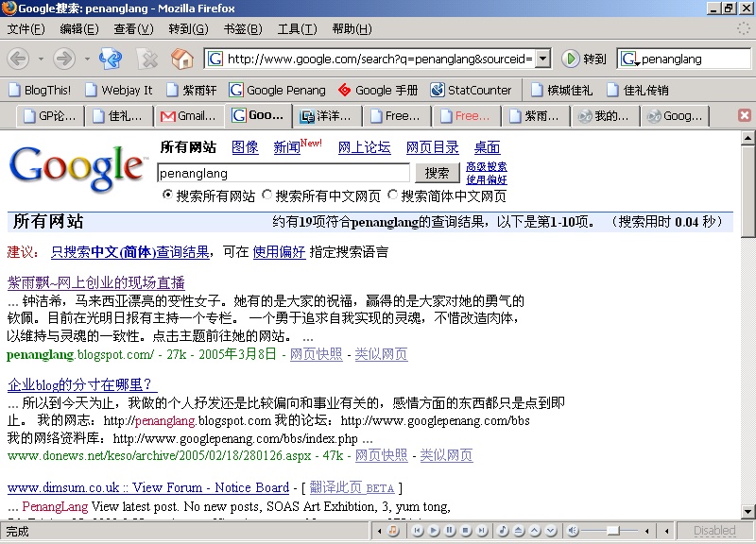Screen dimensions: 756x544
Task: Open the Google 手册 bookmark
Action: pyautogui.click(x=378, y=90)
